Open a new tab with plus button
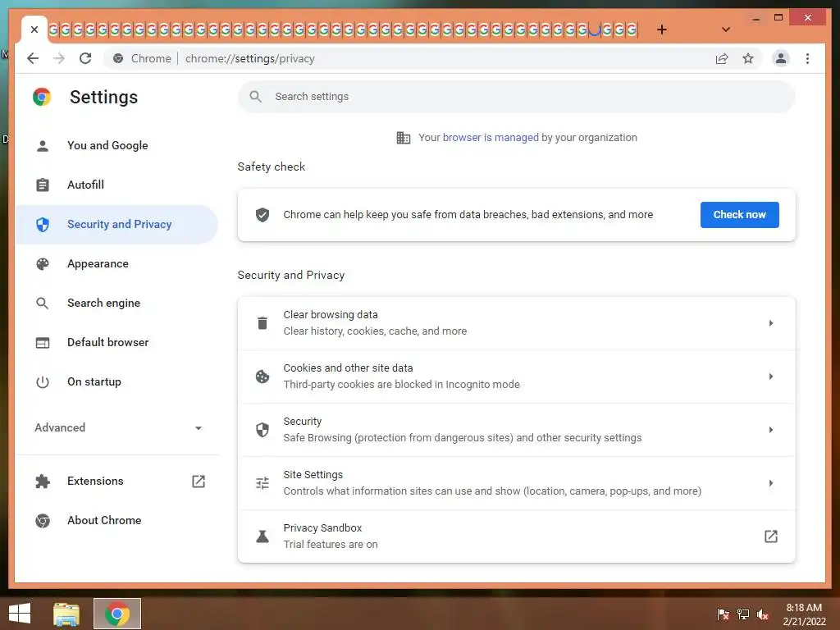 (662, 30)
